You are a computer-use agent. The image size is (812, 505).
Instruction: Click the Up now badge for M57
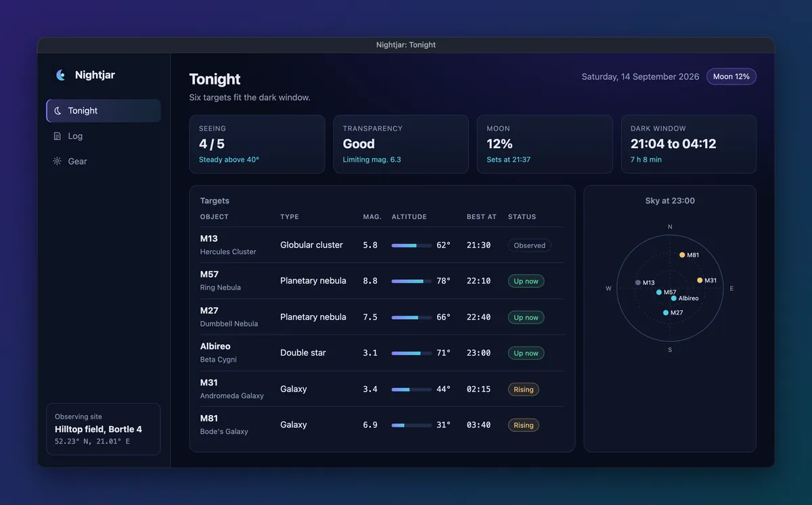(526, 281)
